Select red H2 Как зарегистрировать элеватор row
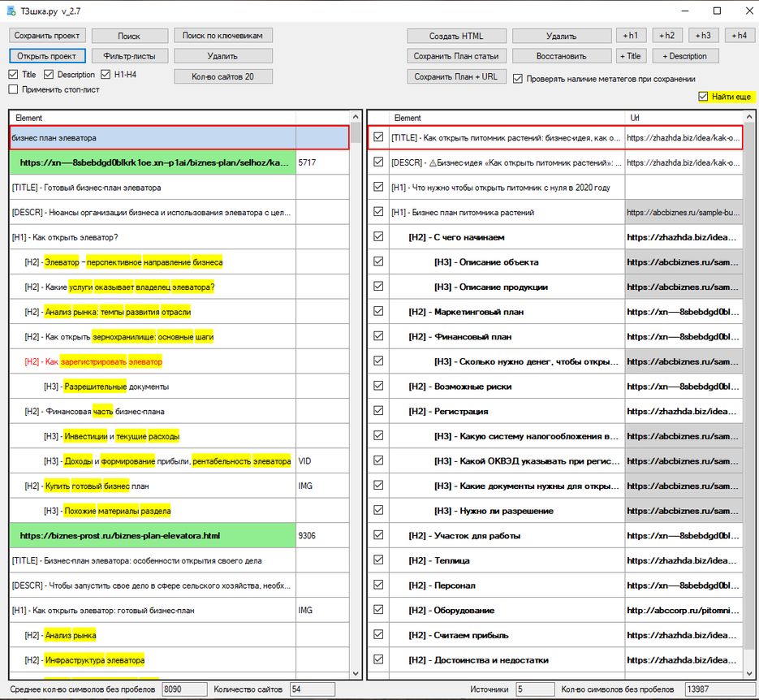Screen dimensions: 759x700 [x=179, y=361]
